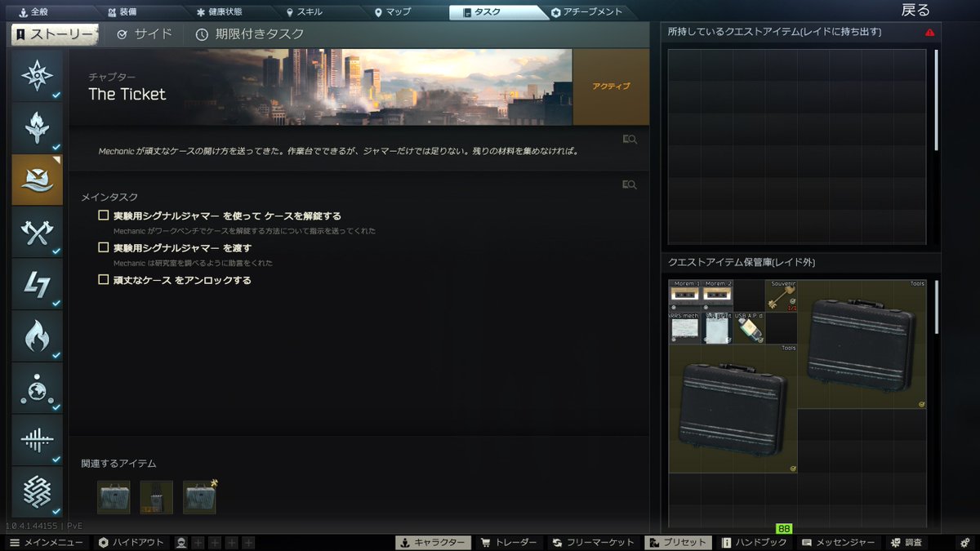Viewport: 980px width, 551px height.
Task: Select Morem. 2 cassette item
Action: coord(716,295)
